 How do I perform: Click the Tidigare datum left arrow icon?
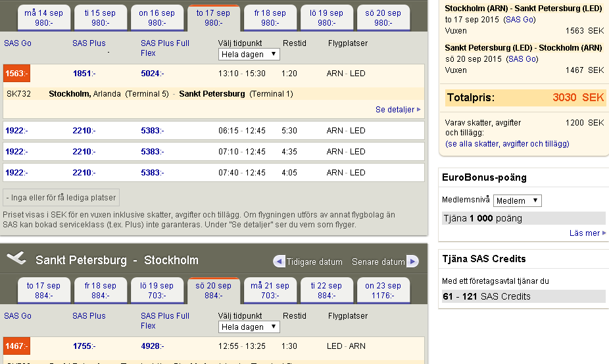click(x=279, y=262)
